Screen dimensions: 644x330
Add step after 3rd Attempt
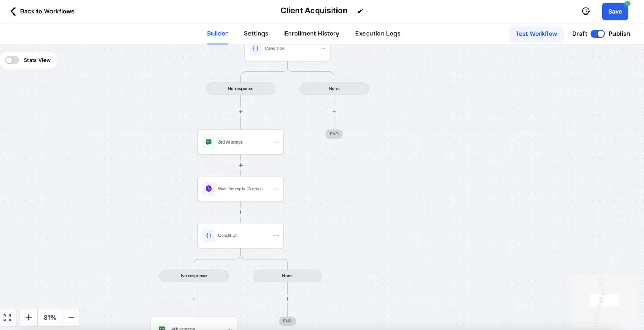coord(240,166)
